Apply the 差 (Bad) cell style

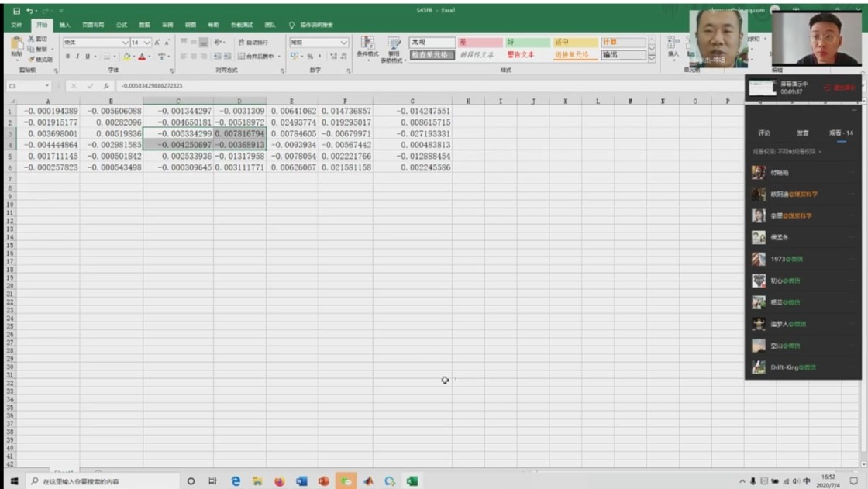coord(480,42)
